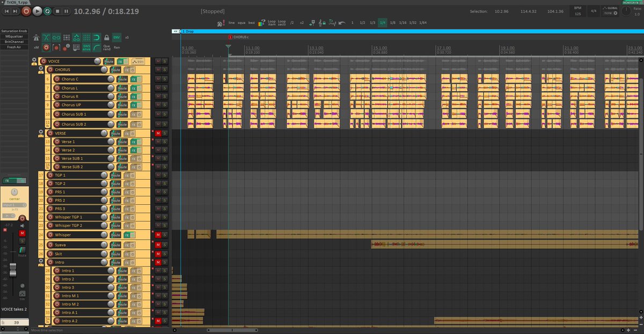The height and width of the screenshot is (334, 644).
Task: Solo the CHORUS folder track
Action: 165,70
